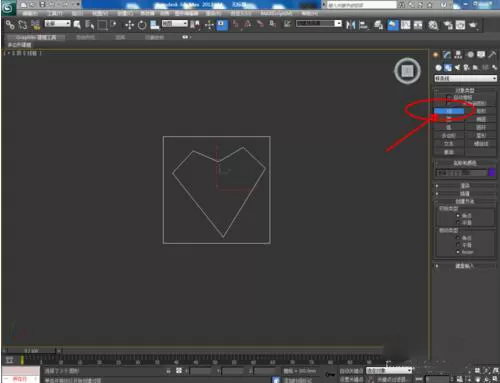The height and width of the screenshot is (383, 500).
Task: Click the 星形 (Star) button
Action: [x=481, y=136]
